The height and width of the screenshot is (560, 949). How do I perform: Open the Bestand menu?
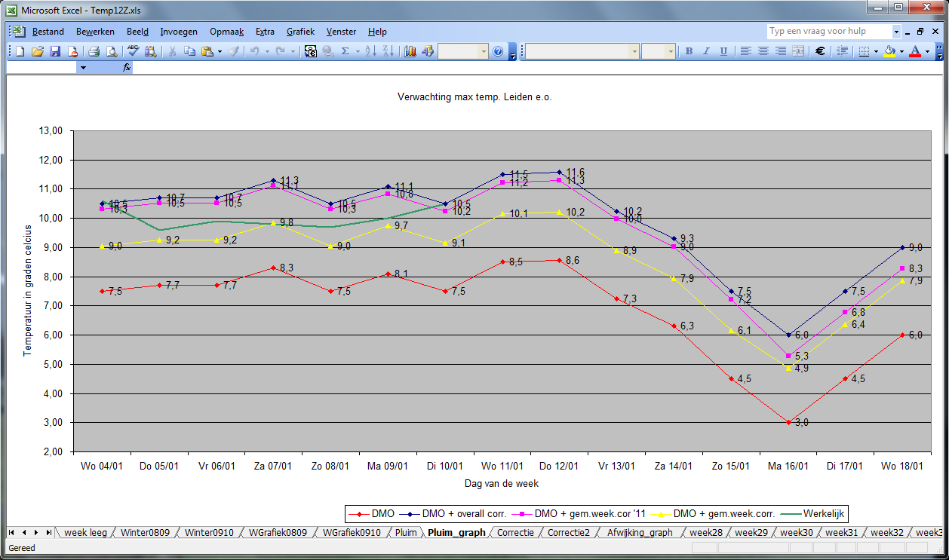(x=48, y=32)
